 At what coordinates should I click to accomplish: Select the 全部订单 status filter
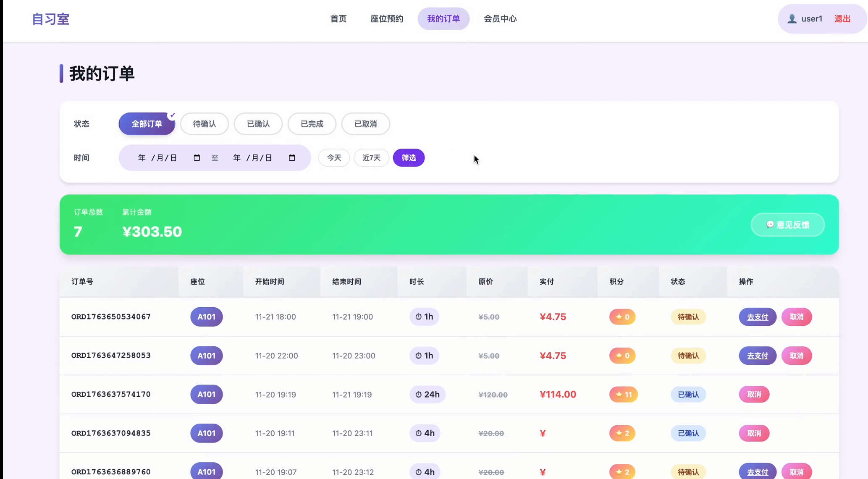pyautogui.click(x=147, y=124)
